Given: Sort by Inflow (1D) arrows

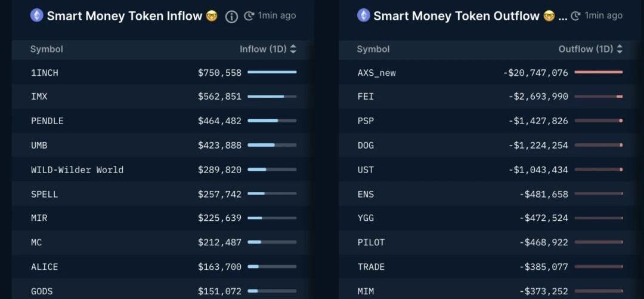Looking at the screenshot, I should click(293, 49).
